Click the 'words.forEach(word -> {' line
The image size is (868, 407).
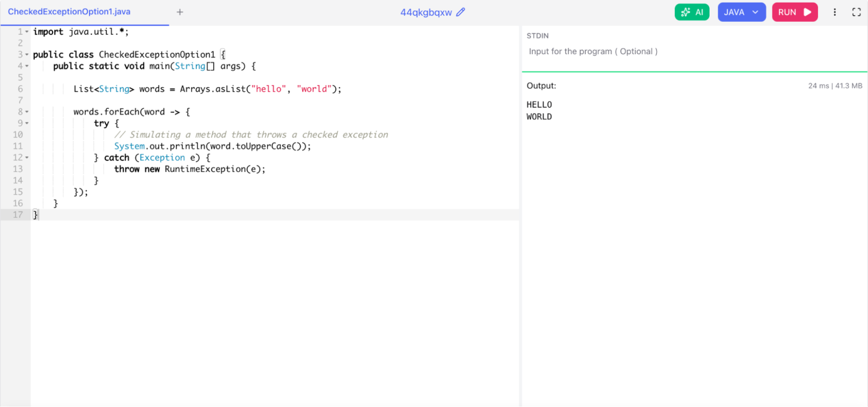click(132, 112)
